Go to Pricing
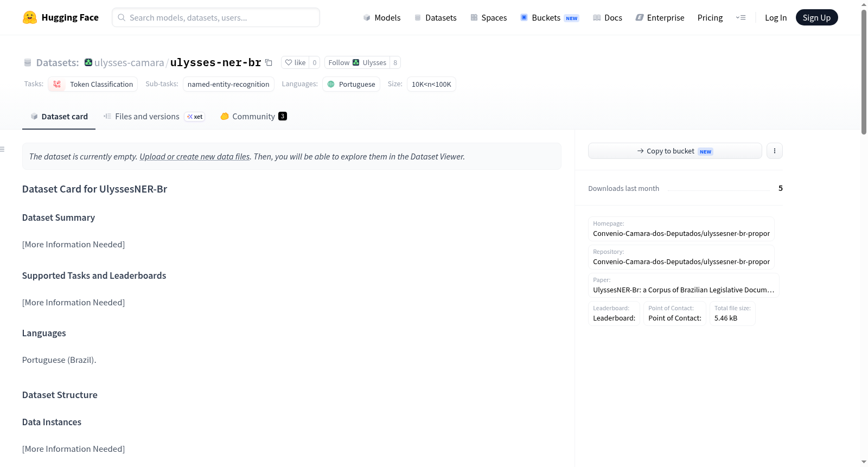The width and height of the screenshot is (868, 467). [x=710, y=17]
